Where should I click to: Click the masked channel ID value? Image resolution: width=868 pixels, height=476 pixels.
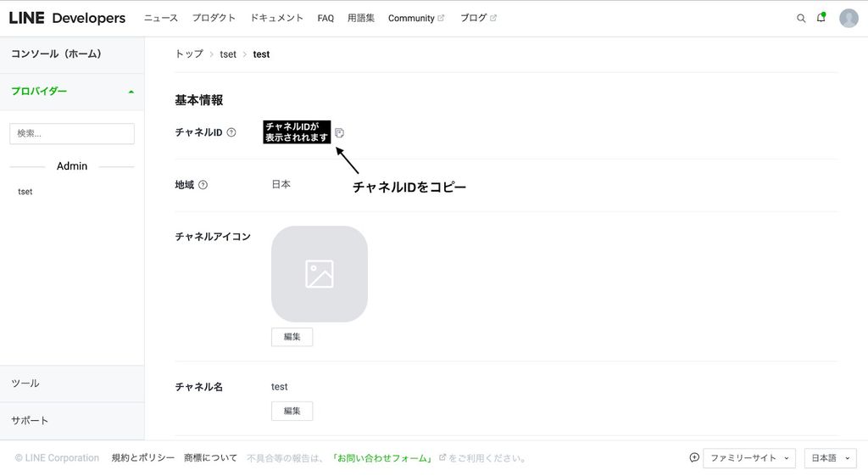click(297, 132)
